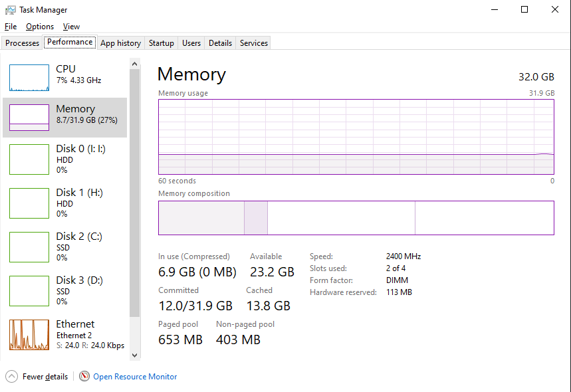Click the Task Manager titlebar icon

(x=10, y=9)
